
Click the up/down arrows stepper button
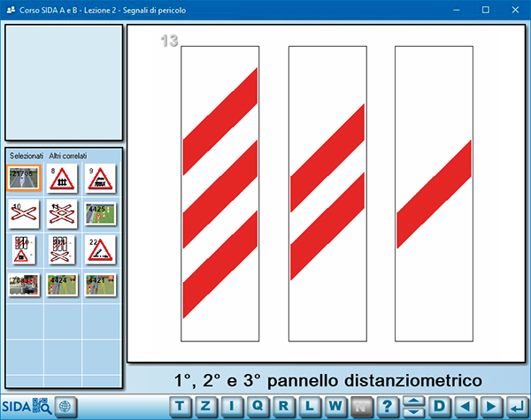pos(413,406)
